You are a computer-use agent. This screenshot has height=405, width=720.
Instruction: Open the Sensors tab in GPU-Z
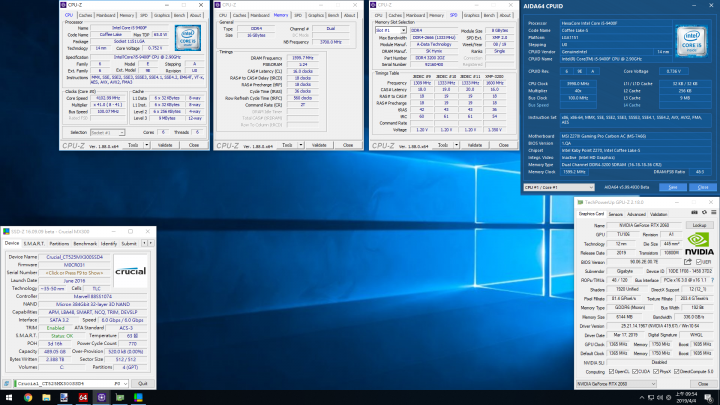tap(616, 214)
